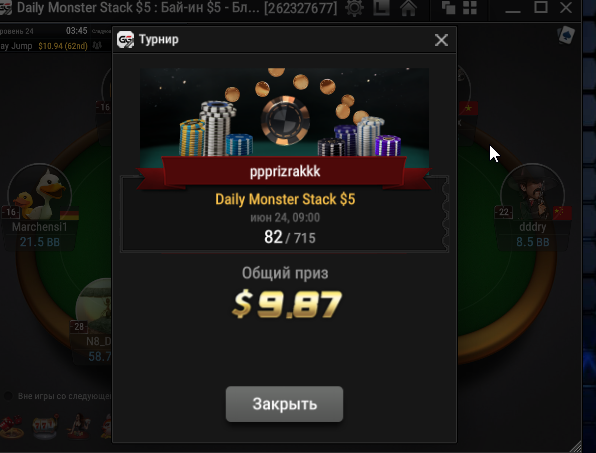The image size is (596, 453).
Task: Tile tables with the grid icon
Action: 470,8
